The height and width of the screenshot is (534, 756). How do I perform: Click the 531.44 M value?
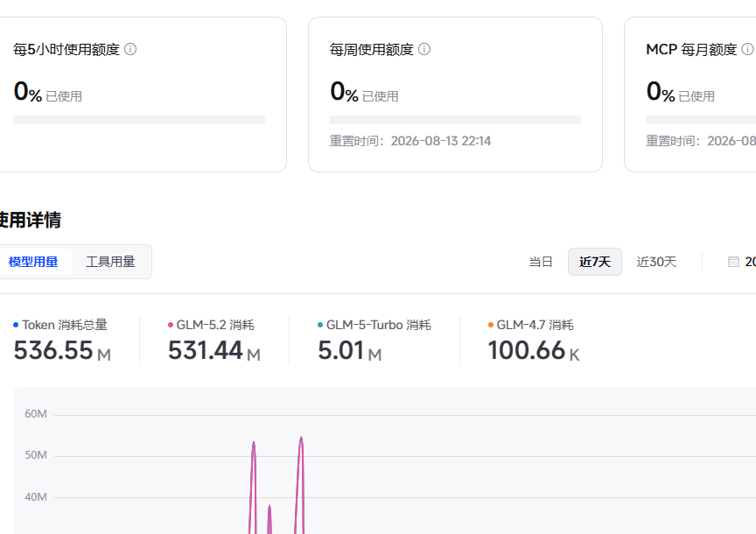pyautogui.click(x=214, y=351)
